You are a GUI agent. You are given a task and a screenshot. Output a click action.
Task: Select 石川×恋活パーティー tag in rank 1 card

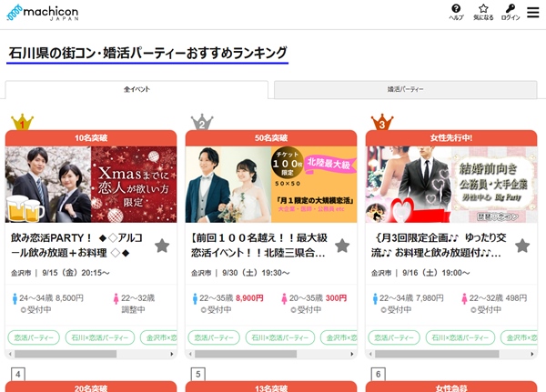coord(100,337)
